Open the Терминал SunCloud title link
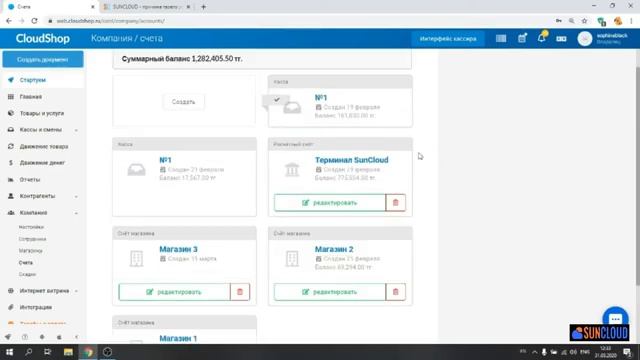 click(351, 160)
